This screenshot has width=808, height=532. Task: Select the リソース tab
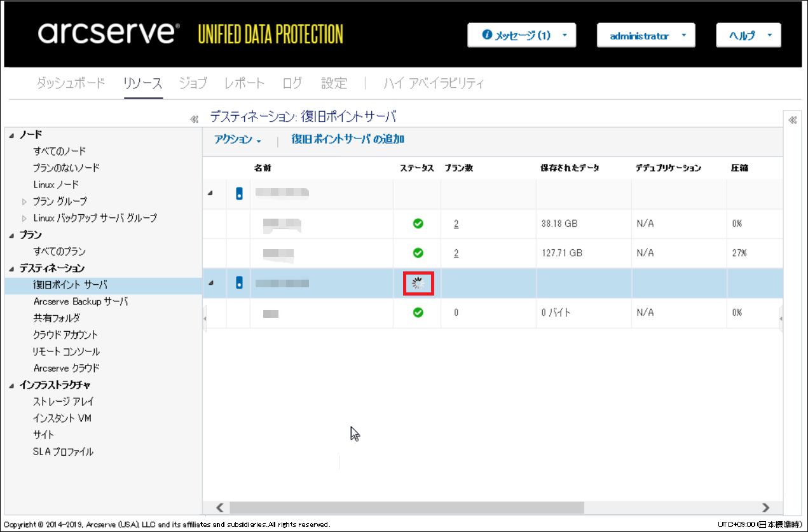[143, 83]
